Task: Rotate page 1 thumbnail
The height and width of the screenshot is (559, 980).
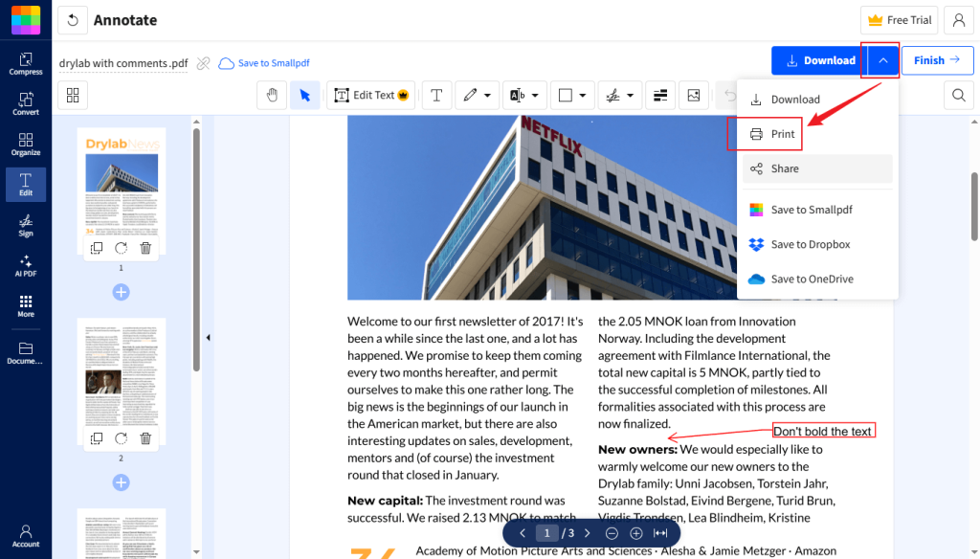Action: click(122, 248)
